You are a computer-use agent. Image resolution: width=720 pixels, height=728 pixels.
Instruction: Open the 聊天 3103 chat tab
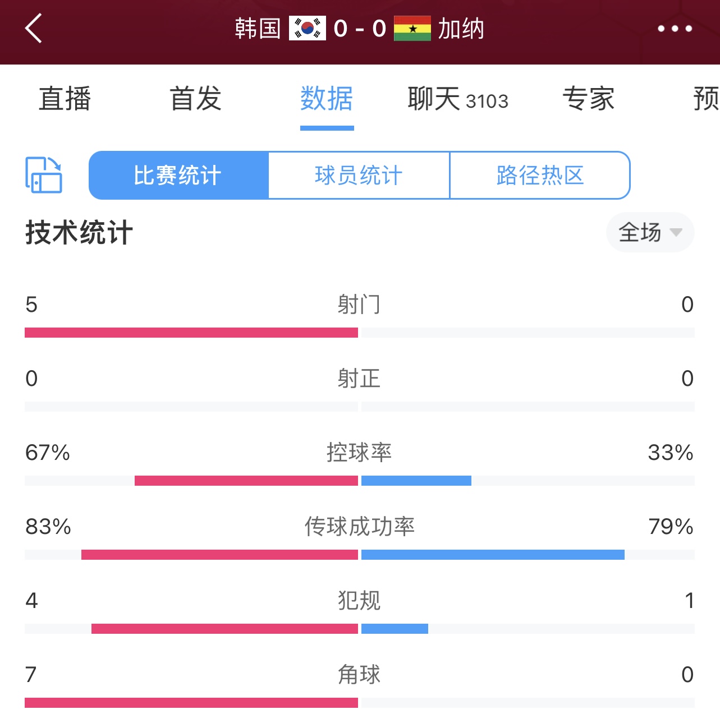tap(458, 99)
